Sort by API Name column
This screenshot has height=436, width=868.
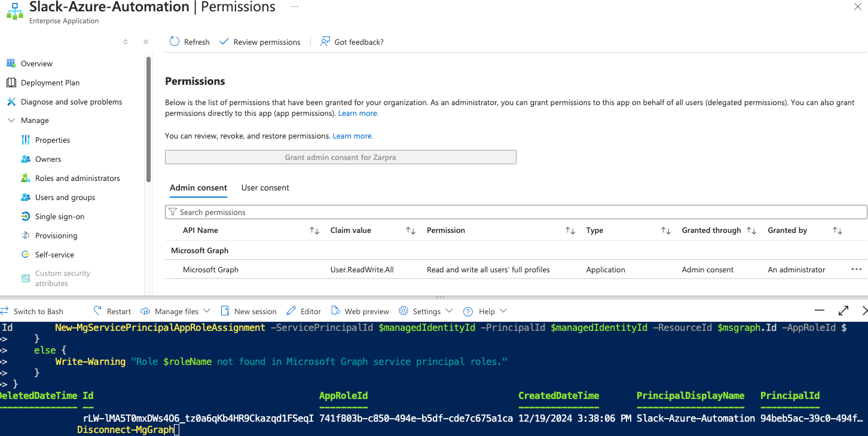tap(314, 231)
